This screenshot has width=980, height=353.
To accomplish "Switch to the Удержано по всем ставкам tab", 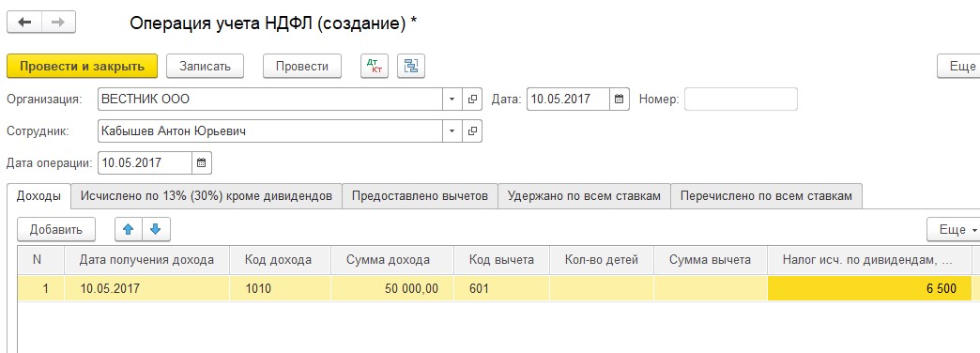I will 584,196.
